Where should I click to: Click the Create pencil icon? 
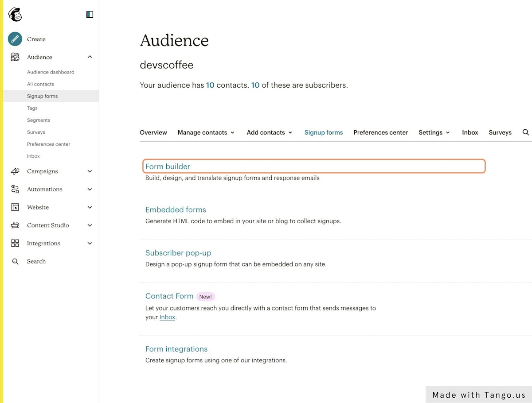pos(15,39)
